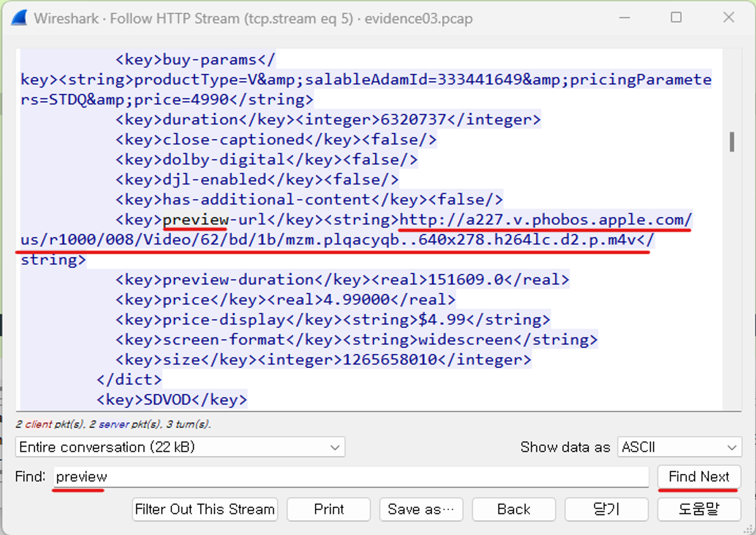Click the djl-enabled key line
This screenshot has height=535, width=756.
coord(257,180)
